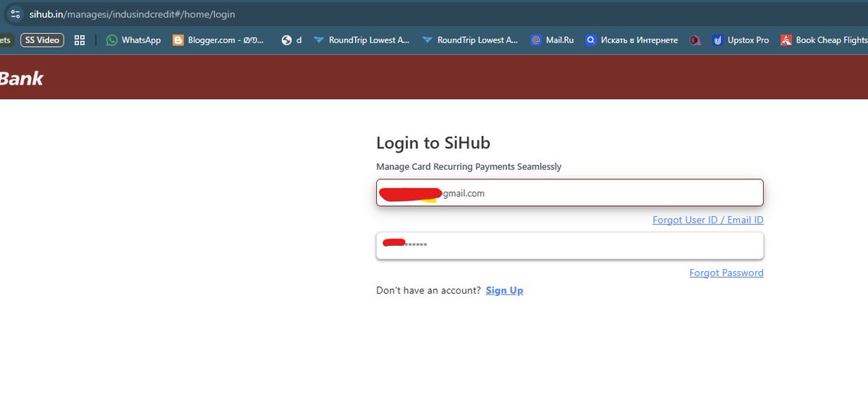Open the Upstox Pro bookmark
Screen dimensions: 868x405
[x=741, y=40]
